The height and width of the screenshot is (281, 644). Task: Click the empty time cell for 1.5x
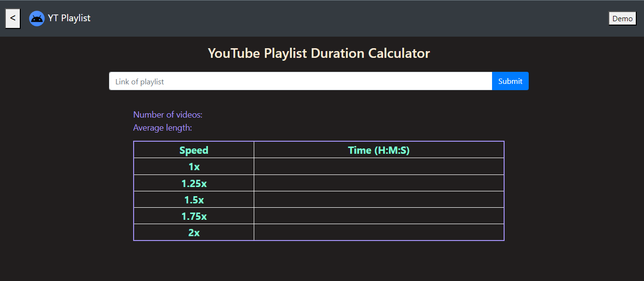pyautogui.click(x=379, y=200)
